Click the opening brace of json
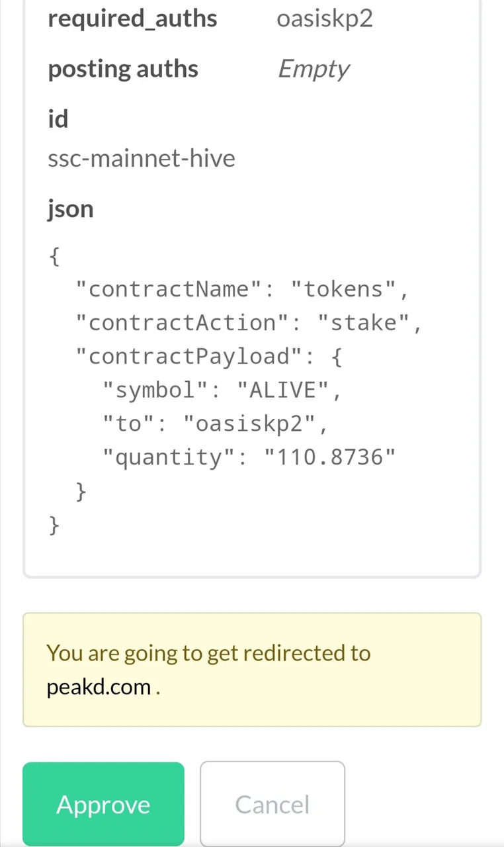 [54, 255]
